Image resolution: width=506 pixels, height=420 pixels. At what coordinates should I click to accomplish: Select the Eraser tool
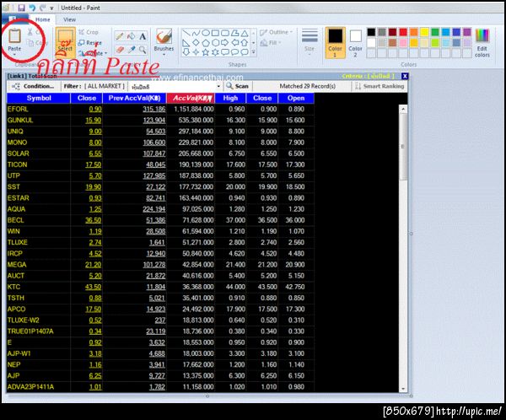tap(120, 50)
